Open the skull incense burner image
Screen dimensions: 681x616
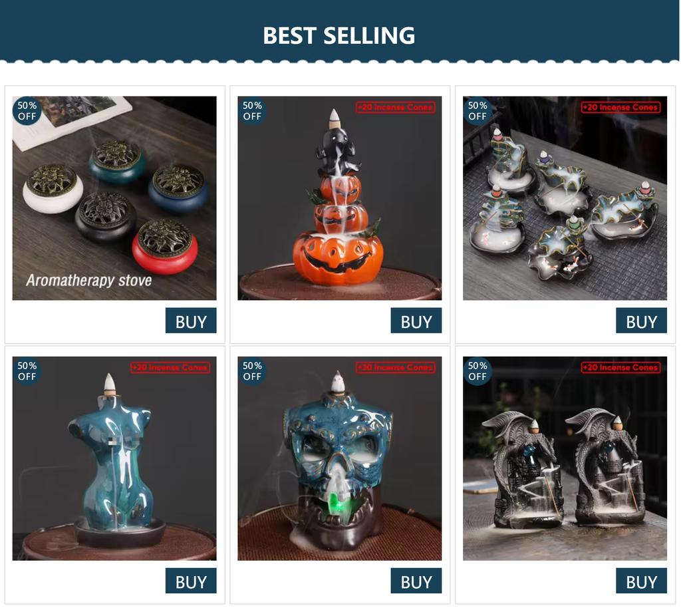(340, 459)
